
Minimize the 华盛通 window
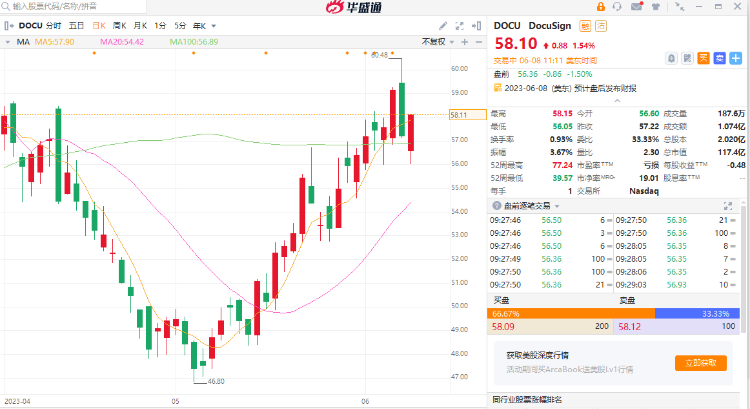(x=699, y=7)
